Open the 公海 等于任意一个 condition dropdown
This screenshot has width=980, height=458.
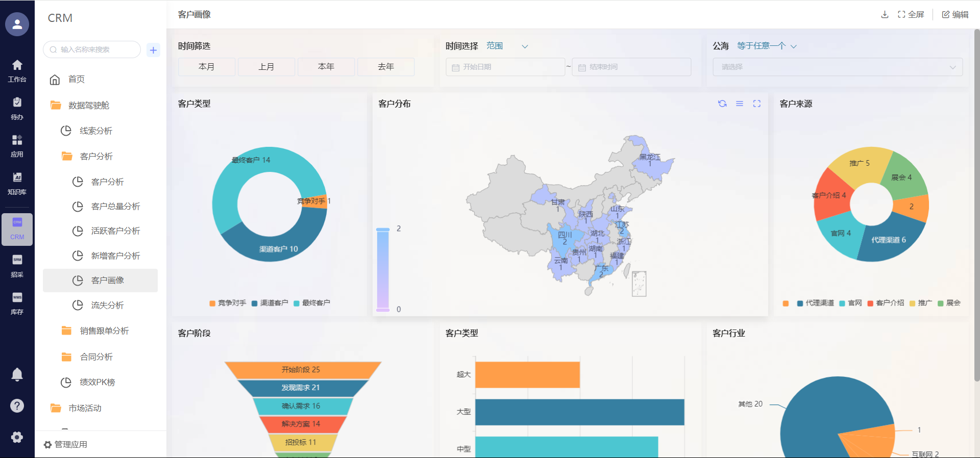click(x=766, y=46)
